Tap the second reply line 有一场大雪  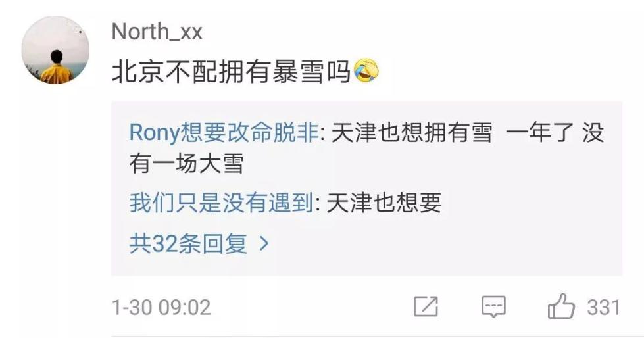coord(187,164)
